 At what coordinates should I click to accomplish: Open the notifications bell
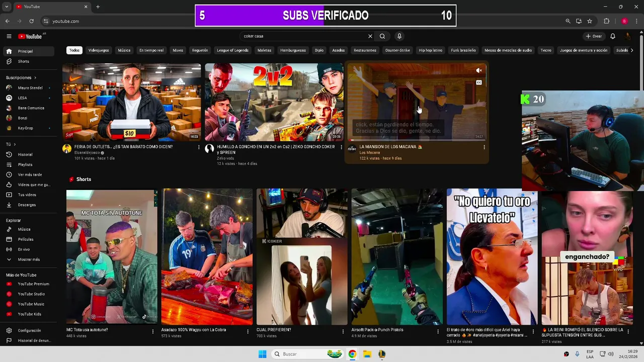coord(613,36)
